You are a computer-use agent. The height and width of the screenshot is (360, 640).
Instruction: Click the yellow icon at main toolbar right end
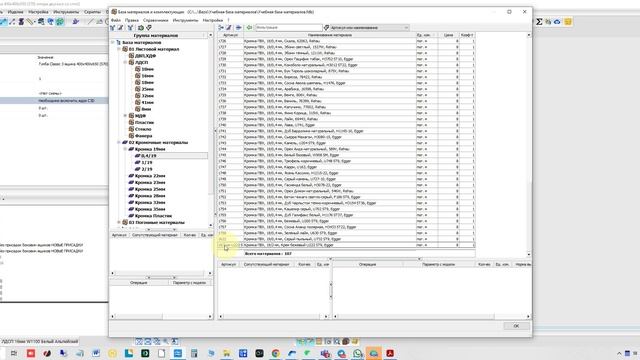click(x=568, y=22)
